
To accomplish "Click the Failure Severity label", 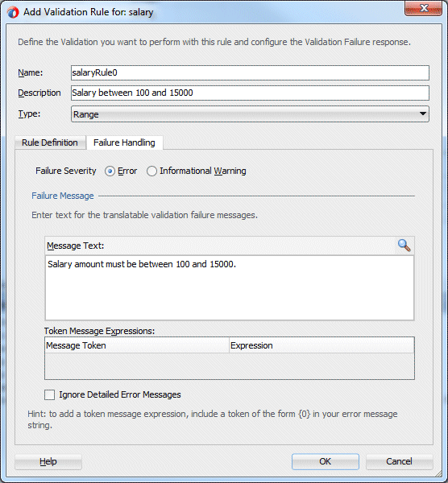I will pyautogui.click(x=66, y=171).
